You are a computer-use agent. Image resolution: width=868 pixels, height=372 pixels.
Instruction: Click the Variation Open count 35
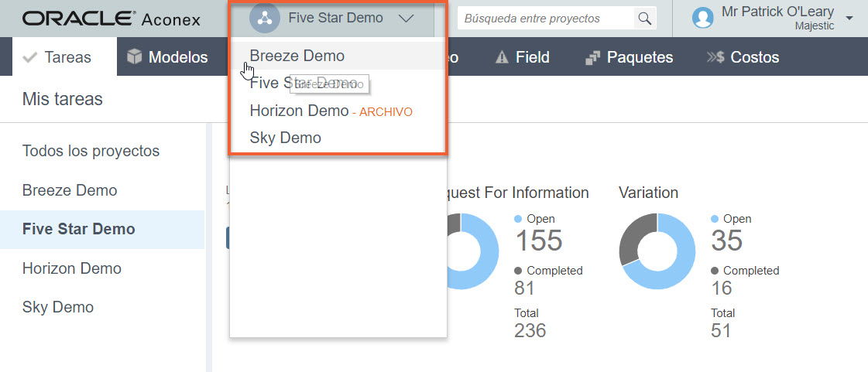[727, 240]
